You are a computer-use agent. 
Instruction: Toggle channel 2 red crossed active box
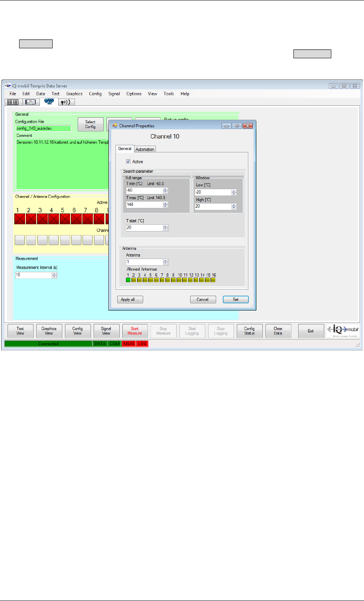coord(31,219)
